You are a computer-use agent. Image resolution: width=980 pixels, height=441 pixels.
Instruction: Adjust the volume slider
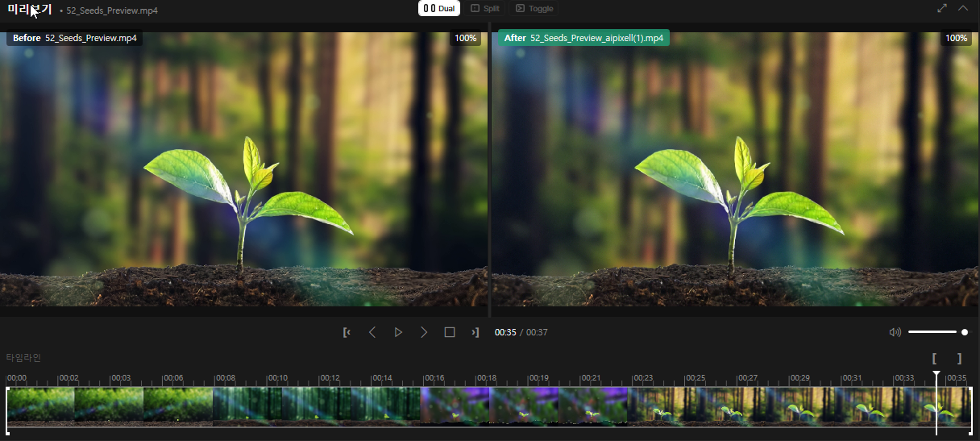937,332
